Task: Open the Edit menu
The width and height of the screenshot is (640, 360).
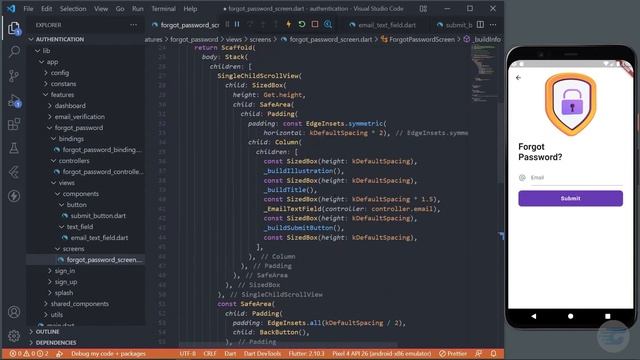Action: 47,9
